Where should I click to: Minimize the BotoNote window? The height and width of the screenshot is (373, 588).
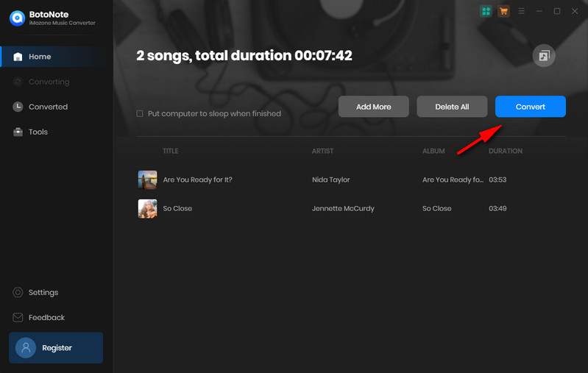539,11
